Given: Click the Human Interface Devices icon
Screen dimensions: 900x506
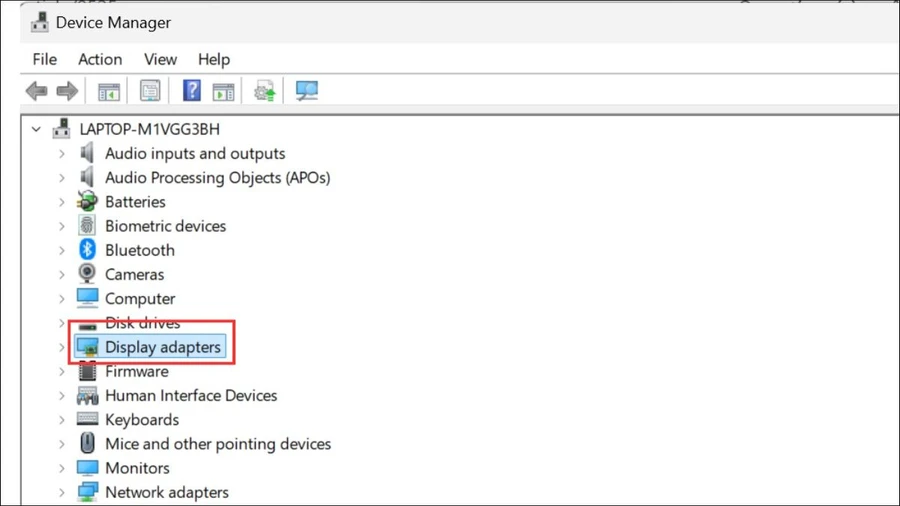Looking at the screenshot, I should (x=87, y=395).
